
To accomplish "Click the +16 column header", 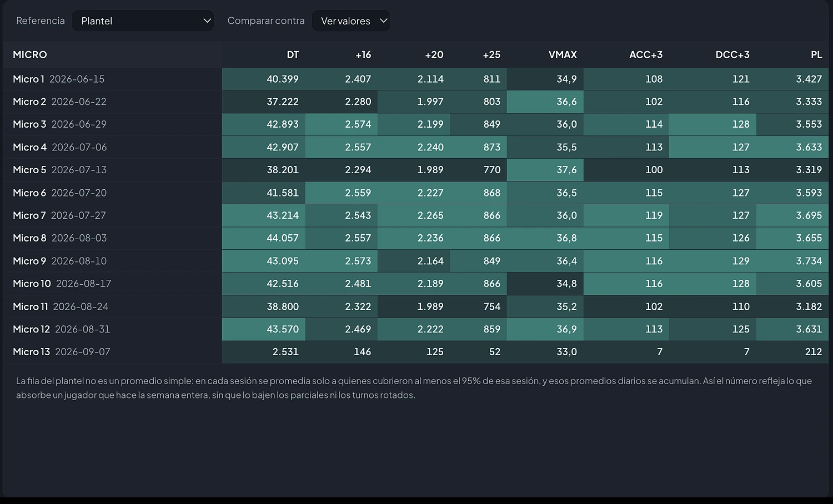I will (x=363, y=54).
